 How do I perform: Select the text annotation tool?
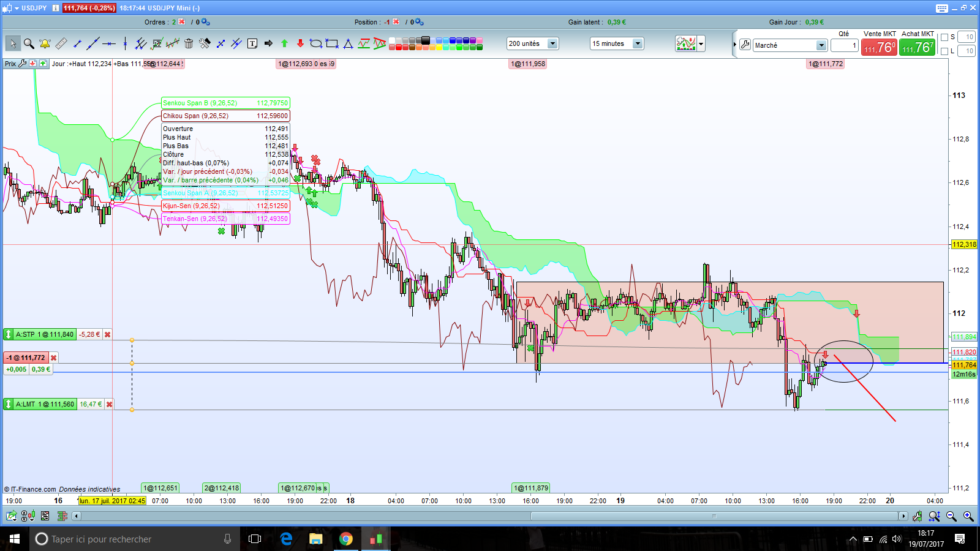[x=252, y=43]
